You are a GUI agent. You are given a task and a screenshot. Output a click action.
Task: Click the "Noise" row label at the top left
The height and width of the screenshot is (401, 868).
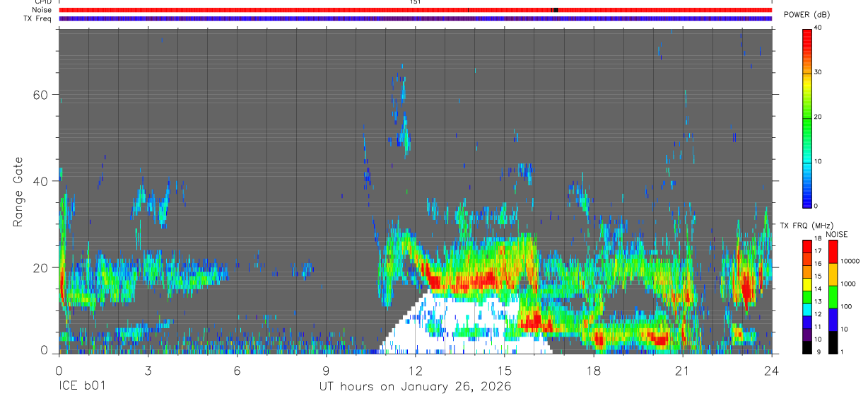point(42,10)
